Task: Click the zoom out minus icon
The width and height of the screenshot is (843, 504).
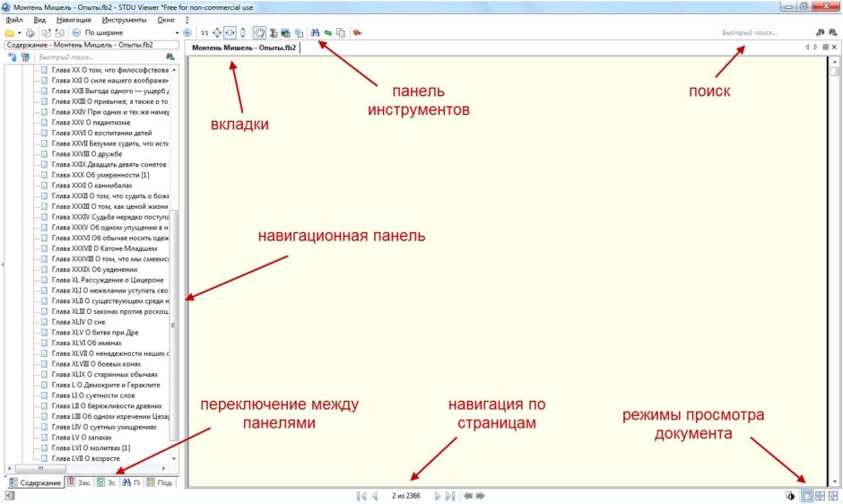Action: click(76, 33)
